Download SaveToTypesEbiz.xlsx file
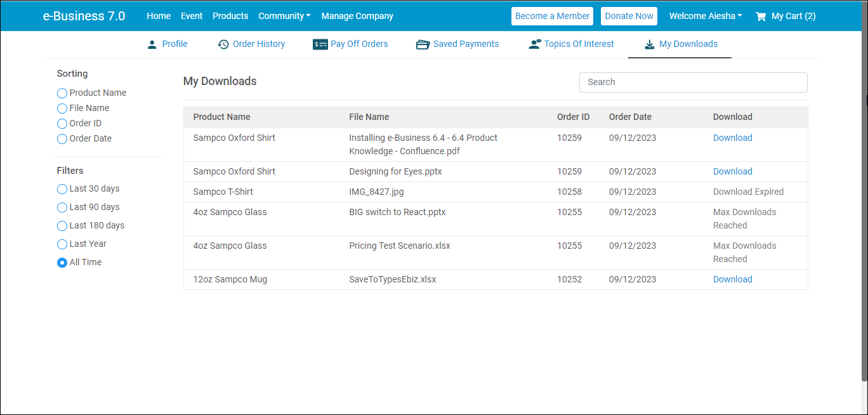Image resolution: width=868 pixels, height=415 pixels. coord(733,279)
